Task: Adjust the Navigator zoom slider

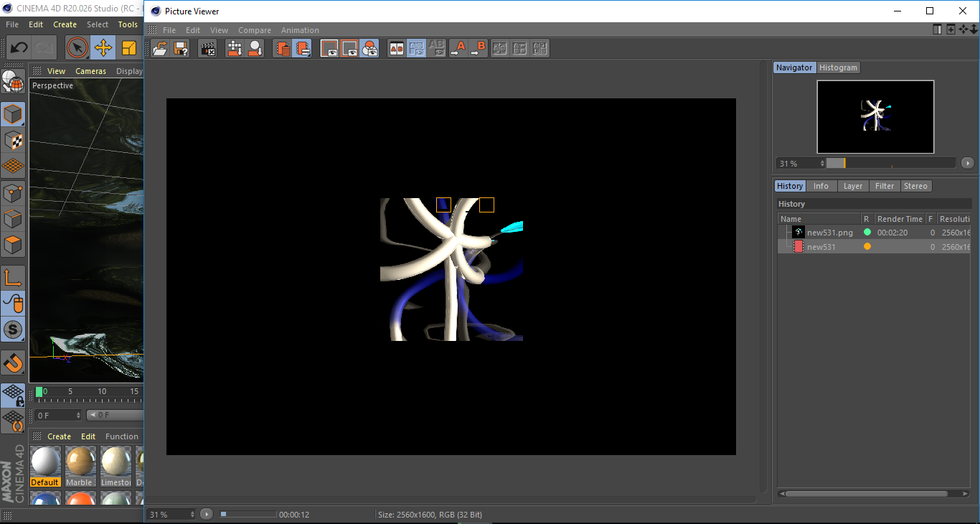Action: tap(890, 164)
